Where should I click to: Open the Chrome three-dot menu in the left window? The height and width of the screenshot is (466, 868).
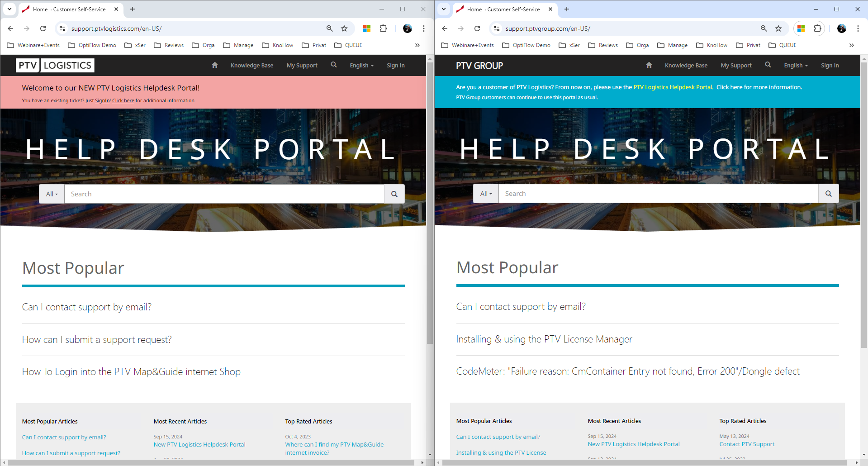click(423, 29)
